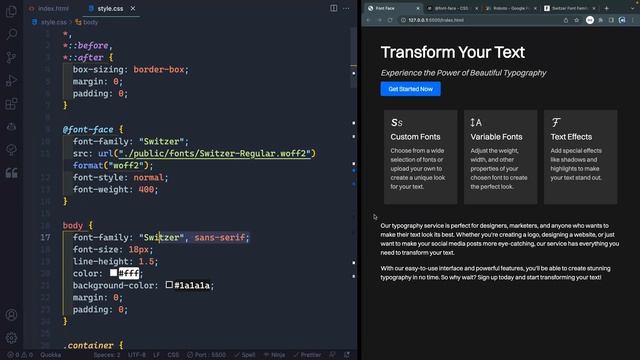Click style.css in the breadcrumb
The image size is (640, 360).
click(53, 22)
